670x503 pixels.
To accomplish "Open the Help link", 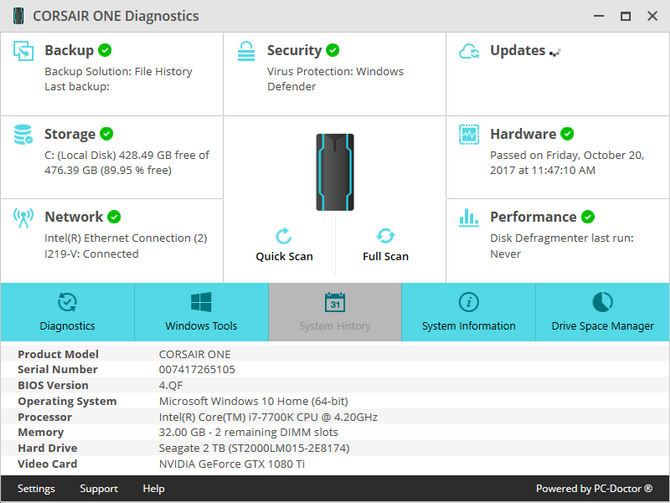I will coord(153,488).
